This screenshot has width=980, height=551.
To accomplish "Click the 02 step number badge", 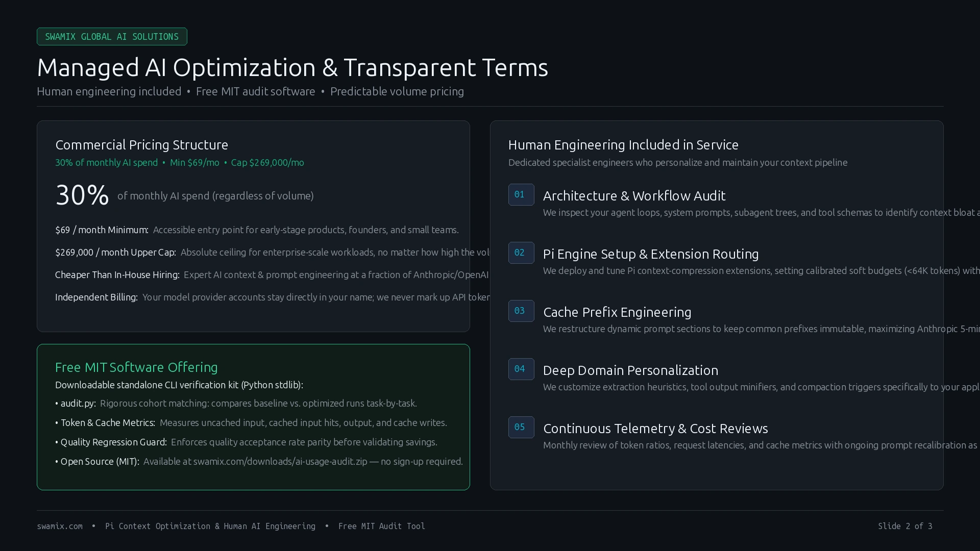I will [x=521, y=253].
